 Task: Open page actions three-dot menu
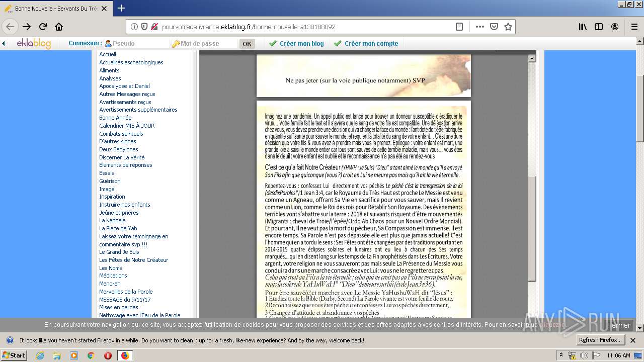(479, 27)
